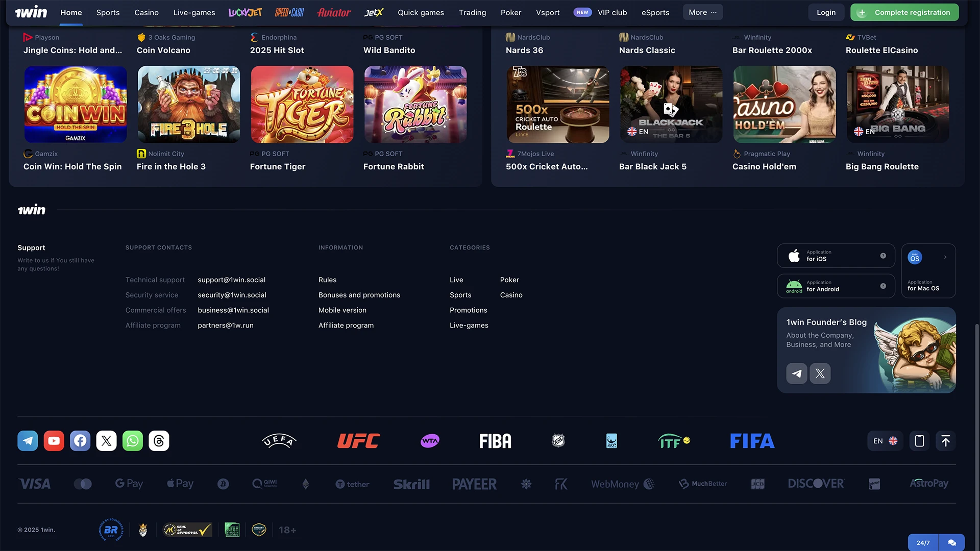The height and width of the screenshot is (551, 980).
Task: Open the Casino tab
Action: pyautogui.click(x=146, y=12)
